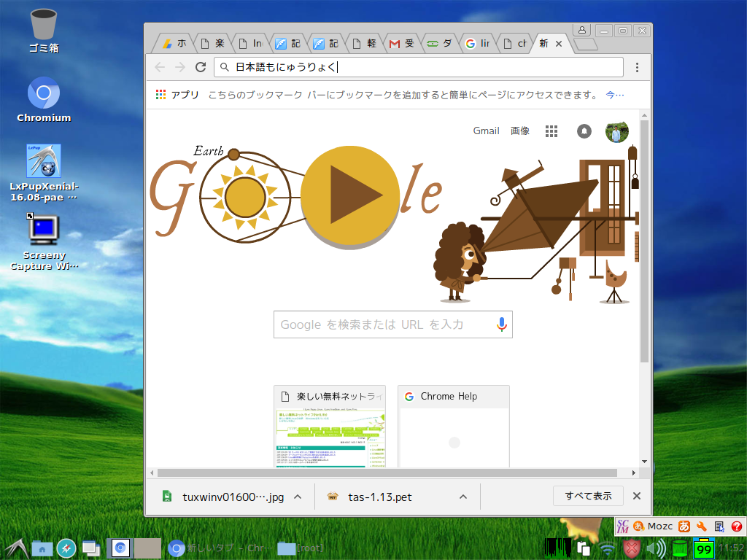Click the clipboard manager tray icon
747x560 pixels.
[x=583, y=548]
